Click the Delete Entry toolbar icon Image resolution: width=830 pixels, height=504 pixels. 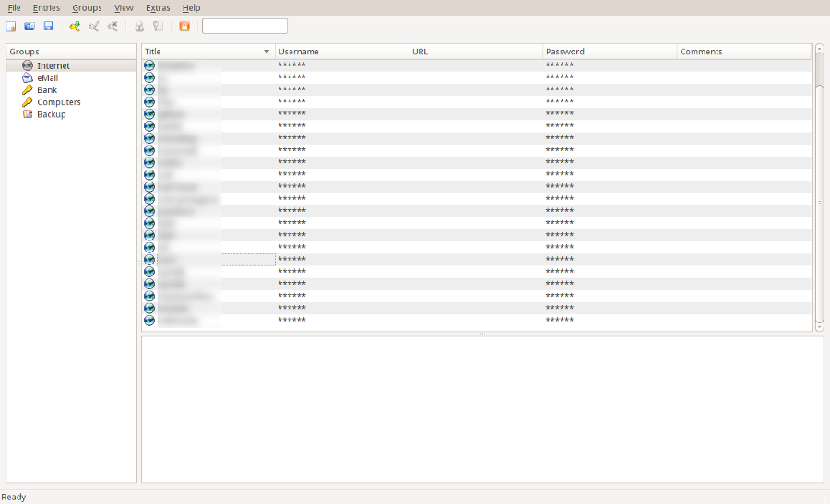(113, 27)
